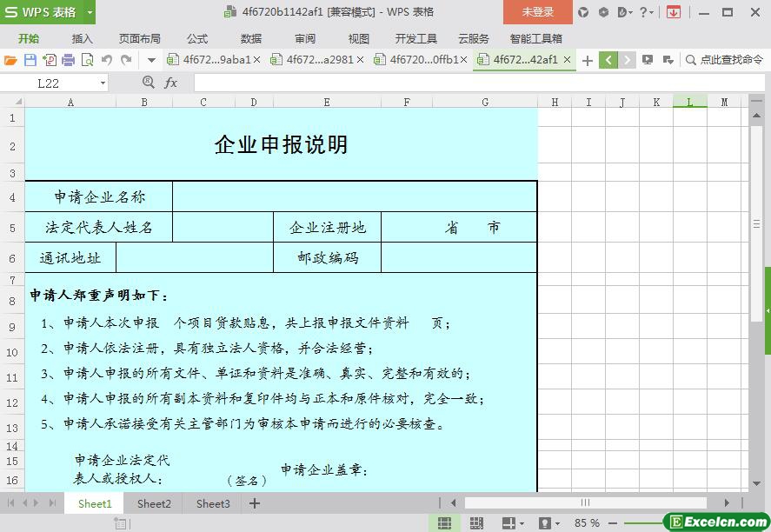This screenshot has height=532, width=771.
Task: Click the print preview icon
Action: tap(87, 60)
